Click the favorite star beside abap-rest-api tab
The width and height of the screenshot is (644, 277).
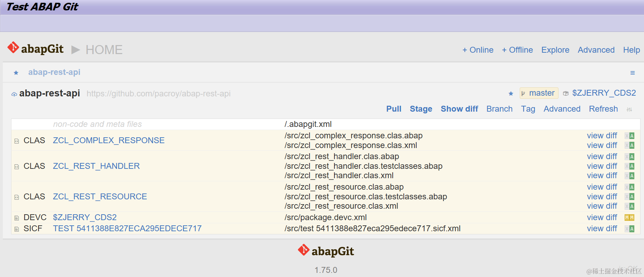pos(16,73)
